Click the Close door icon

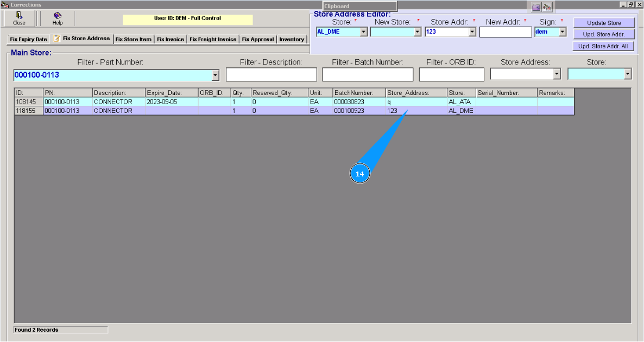(x=19, y=16)
